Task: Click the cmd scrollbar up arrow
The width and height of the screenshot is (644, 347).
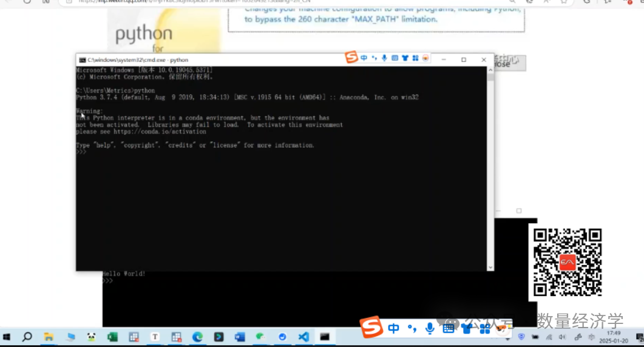Action: pos(490,70)
